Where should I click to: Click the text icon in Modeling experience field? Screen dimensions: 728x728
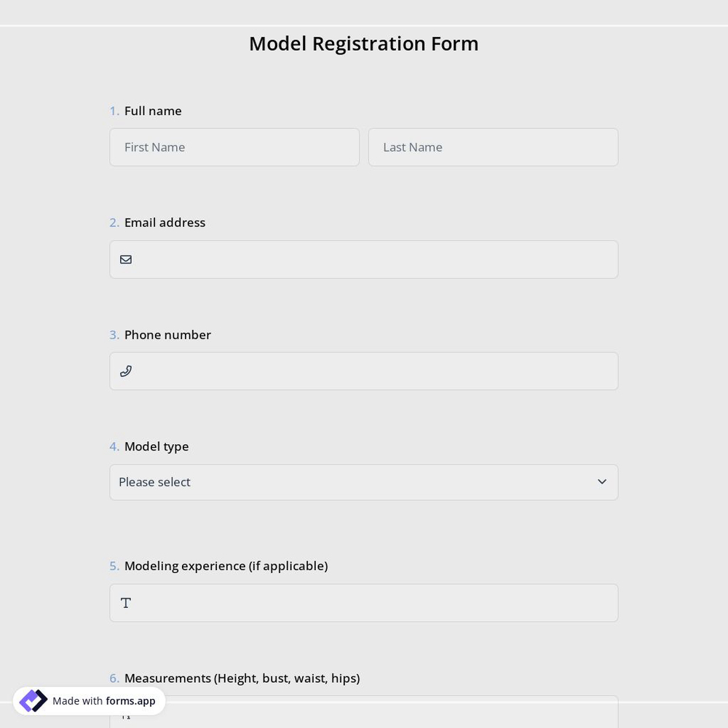[125, 603]
